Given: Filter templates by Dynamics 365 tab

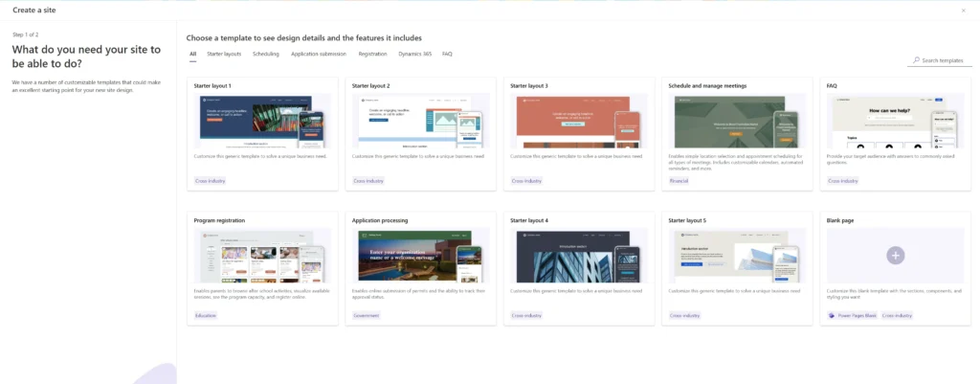Looking at the screenshot, I should click(x=414, y=55).
